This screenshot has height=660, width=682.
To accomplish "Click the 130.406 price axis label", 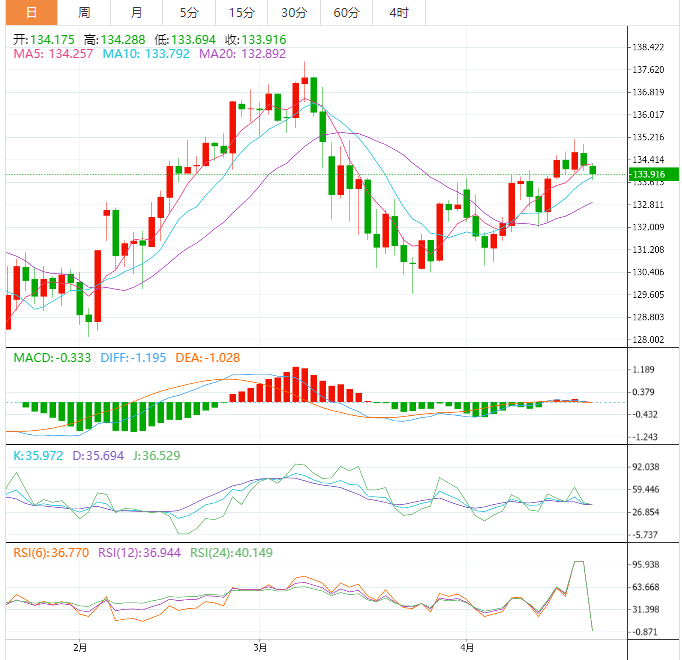I will (648, 272).
